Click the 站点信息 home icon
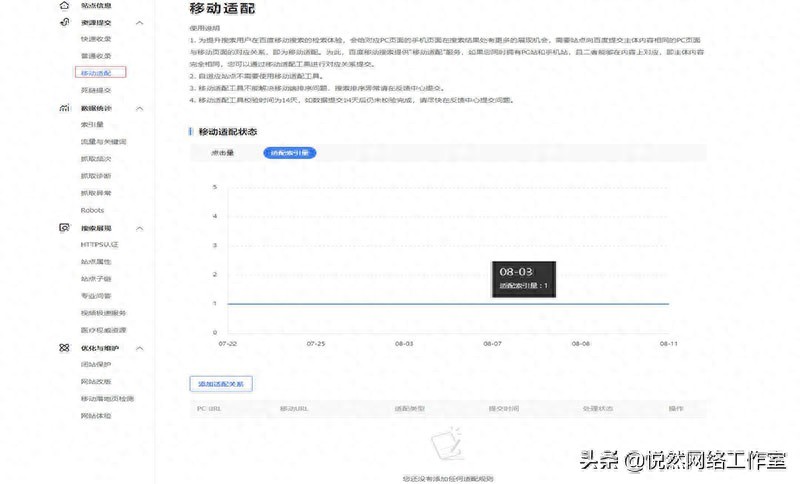 (65, 5)
